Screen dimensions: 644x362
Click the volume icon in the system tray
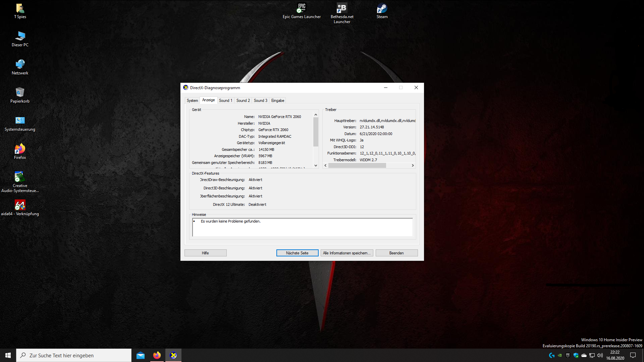[x=600, y=355]
